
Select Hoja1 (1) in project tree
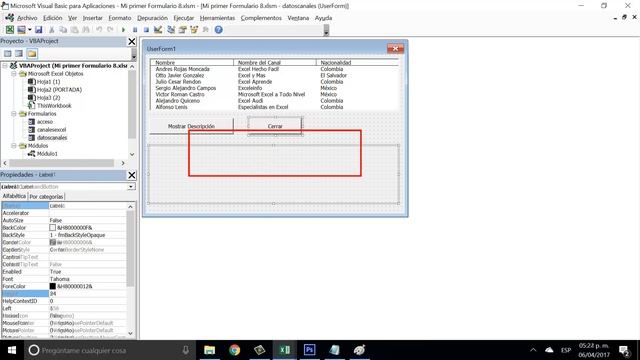[x=48, y=82]
